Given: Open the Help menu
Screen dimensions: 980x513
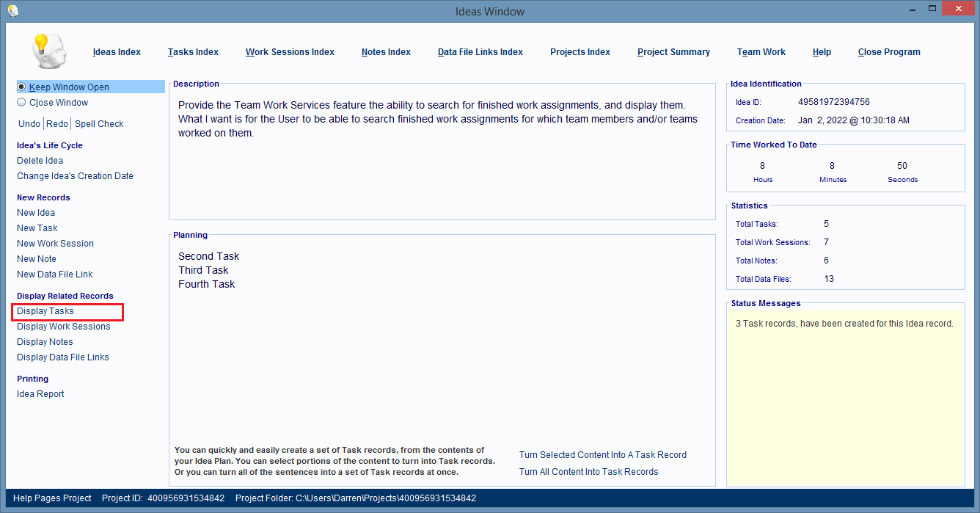Looking at the screenshot, I should pyautogui.click(x=822, y=52).
